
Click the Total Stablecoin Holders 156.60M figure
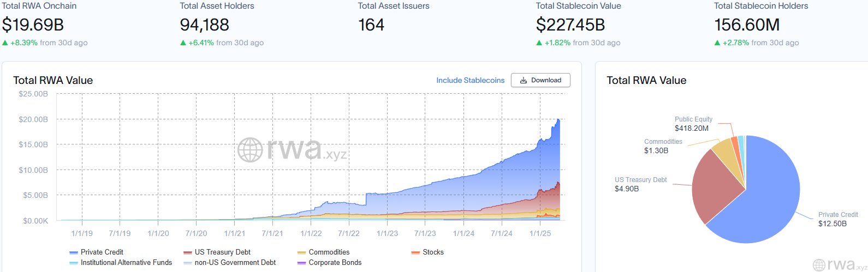(747, 25)
